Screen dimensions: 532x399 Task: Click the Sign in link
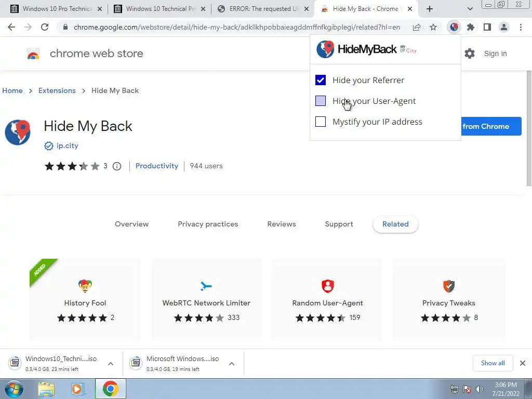495,54
